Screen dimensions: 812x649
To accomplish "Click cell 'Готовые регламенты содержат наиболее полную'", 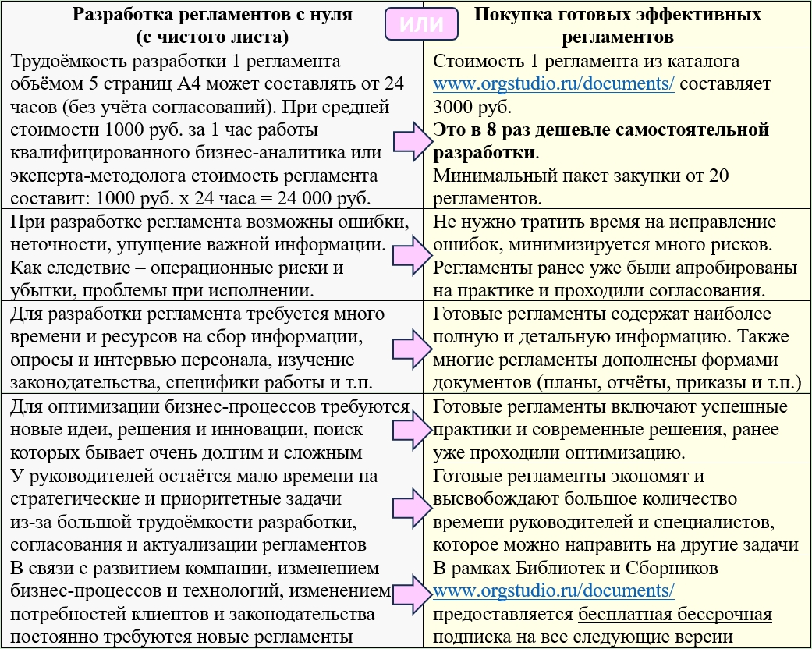I will 617,347.
